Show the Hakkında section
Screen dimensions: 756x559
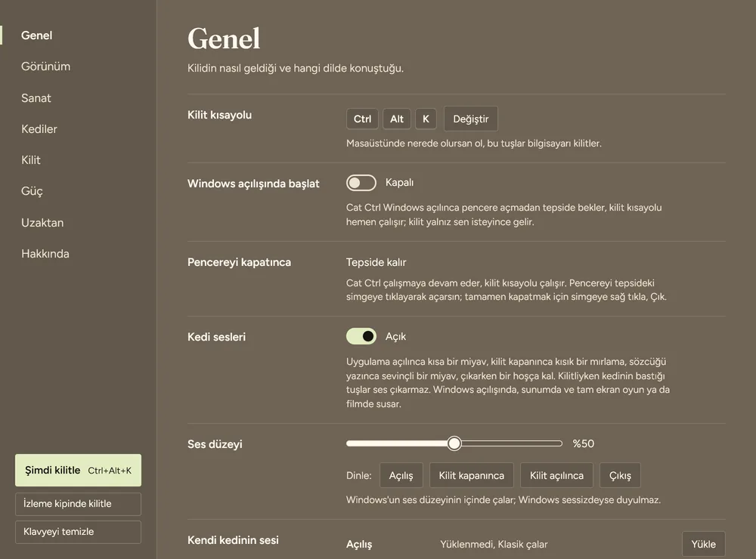(45, 254)
